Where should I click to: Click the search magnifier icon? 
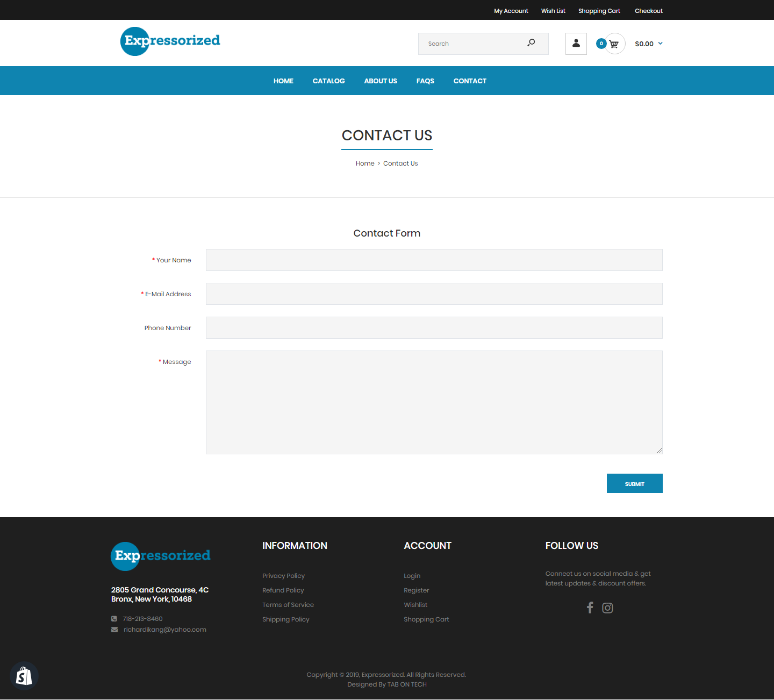(531, 43)
